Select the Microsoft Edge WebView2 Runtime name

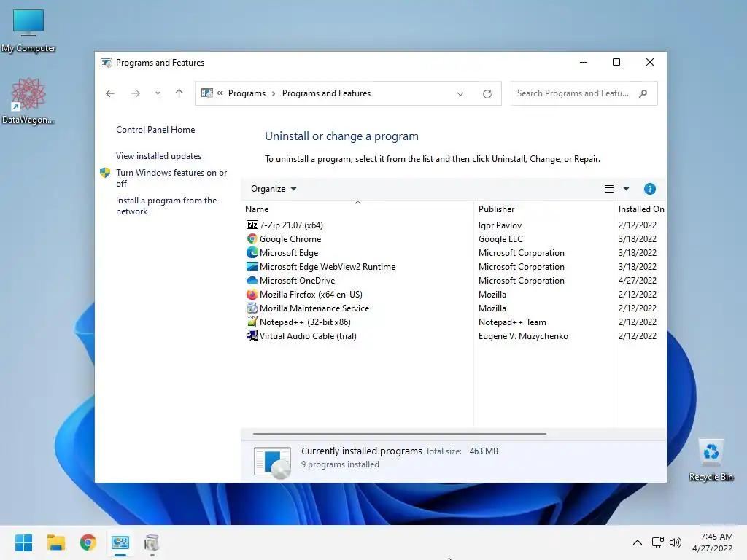(x=328, y=267)
